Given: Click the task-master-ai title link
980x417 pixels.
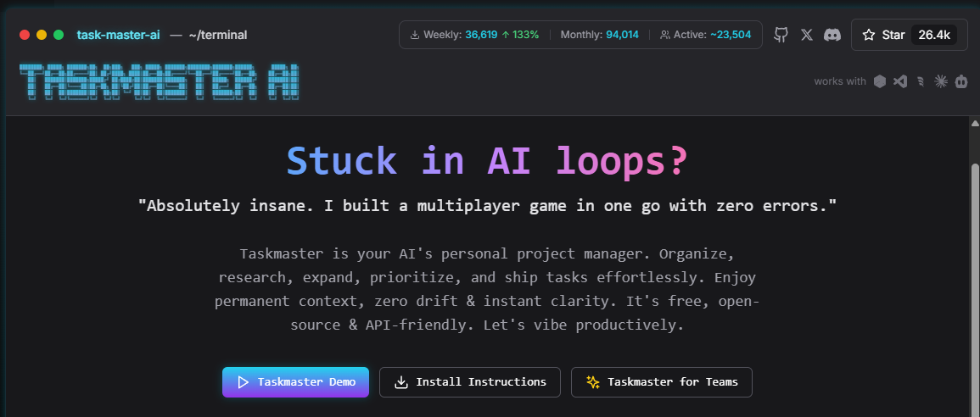Looking at the screenshot, I should (x=118, y=35).
